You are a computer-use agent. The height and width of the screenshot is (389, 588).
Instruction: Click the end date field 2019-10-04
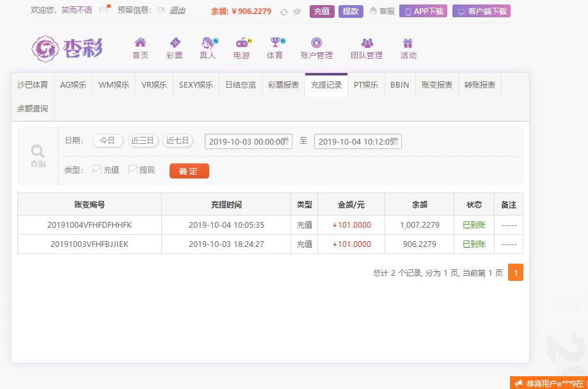pyautogui.click(x=358, y=141)
